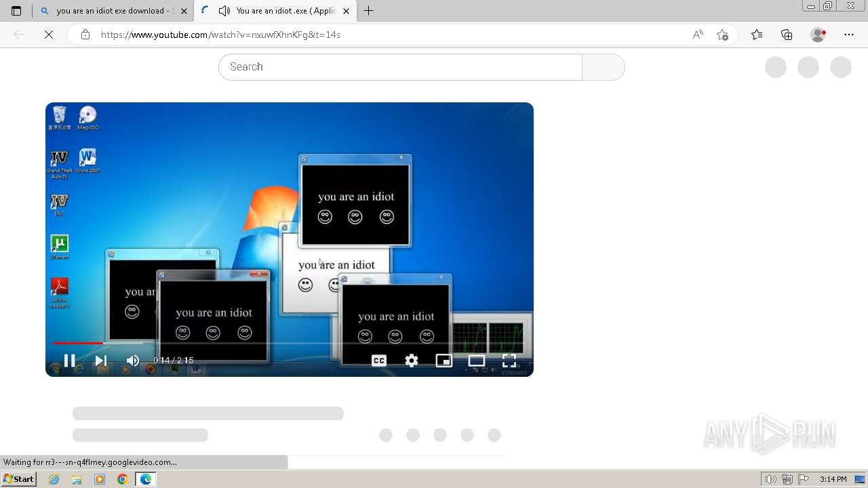Enter fullscreen video mode
This screenshot has width=868, height=488.
[509, 361]
